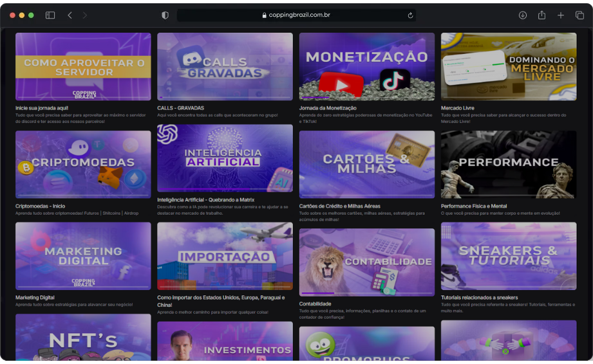The width and height of the screenshot is (593, 364).
Task: Click the 'Inicie sua jornada aqui!' title
Action: 42,108
